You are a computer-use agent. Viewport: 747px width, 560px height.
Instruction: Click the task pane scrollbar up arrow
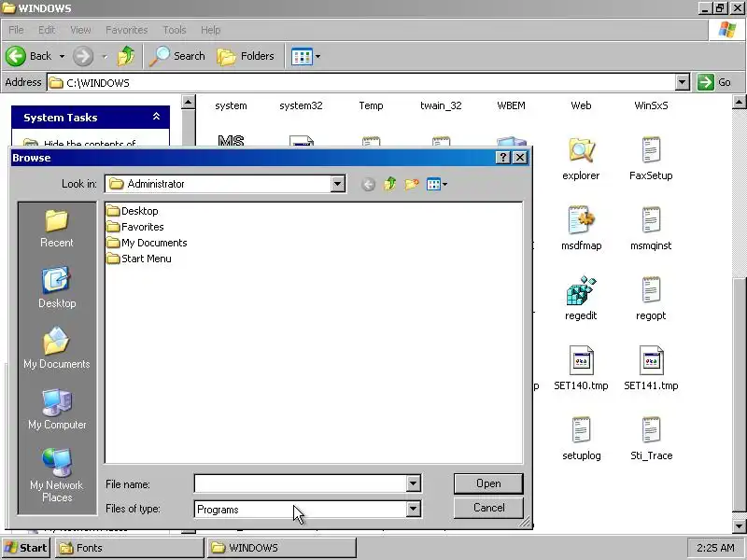coord(189,102)
